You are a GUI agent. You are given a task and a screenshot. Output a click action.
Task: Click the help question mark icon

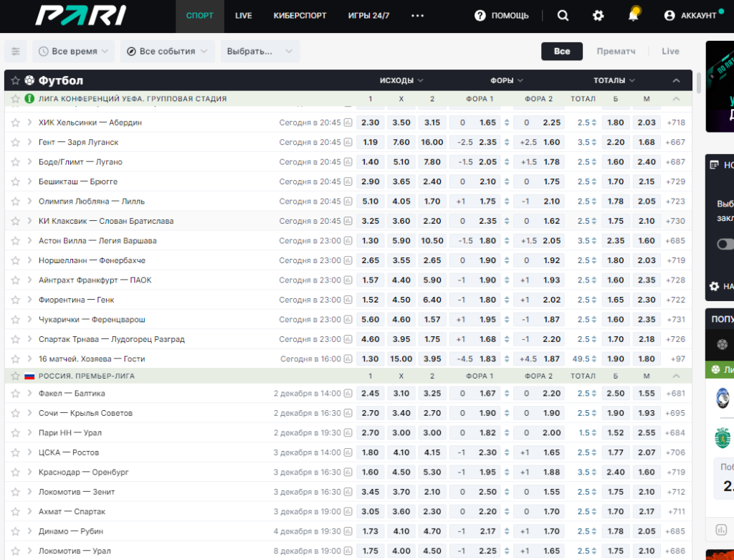[x=480, y=16]
